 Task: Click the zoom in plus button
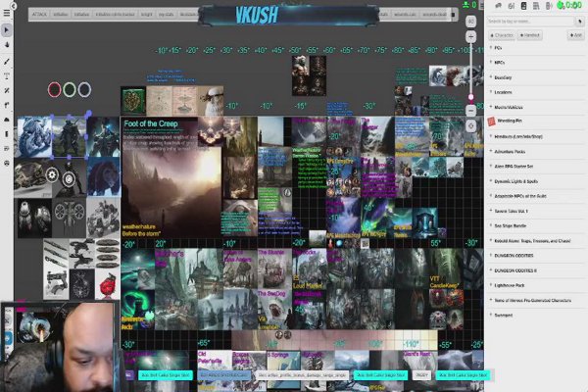(471, 37)
